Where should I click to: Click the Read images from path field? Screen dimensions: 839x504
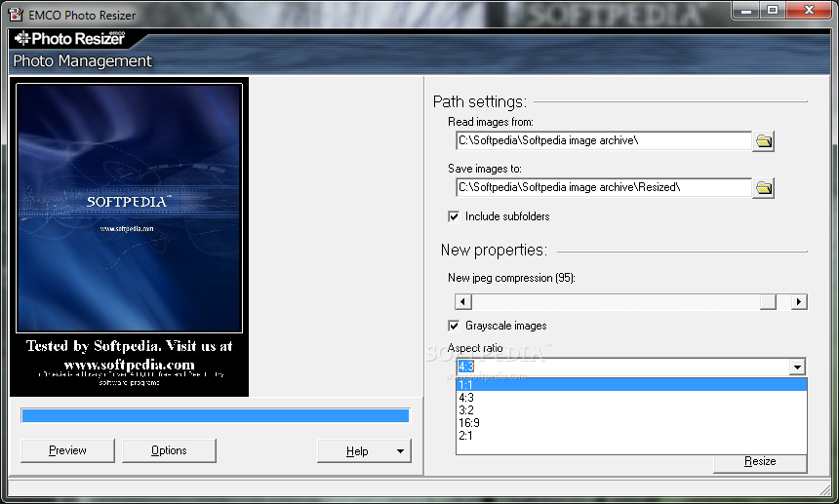(x=604, y=140)
